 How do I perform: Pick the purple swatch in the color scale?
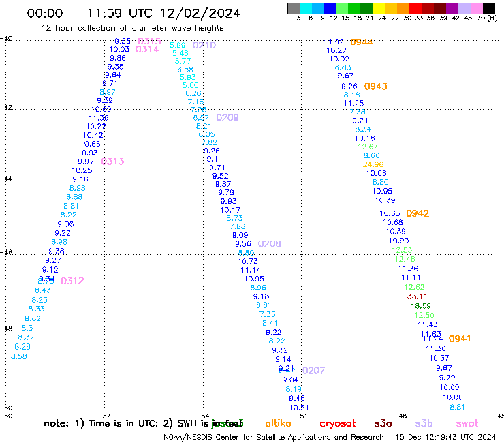(452, 8)
